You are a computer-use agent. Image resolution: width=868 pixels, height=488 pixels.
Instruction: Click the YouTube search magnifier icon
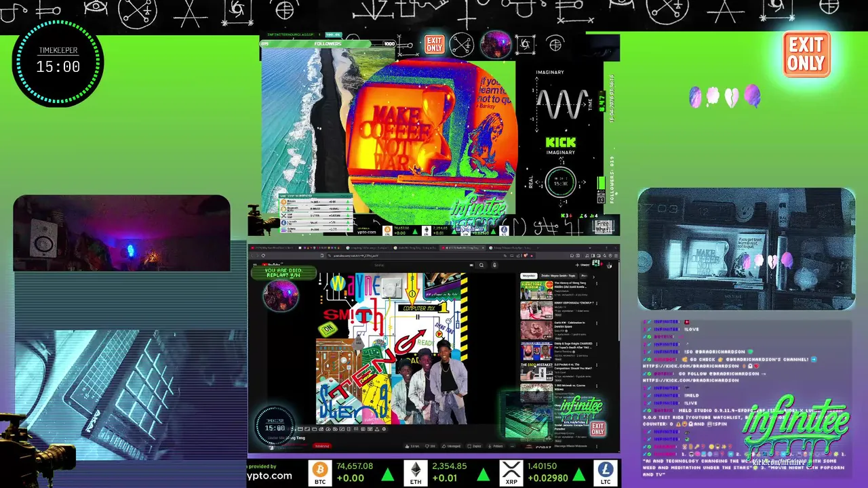(481, 265)
